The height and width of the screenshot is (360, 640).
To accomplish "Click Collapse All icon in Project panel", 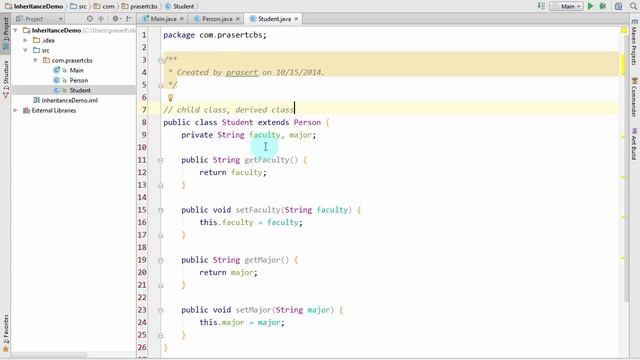I will (x=101, y=19).
